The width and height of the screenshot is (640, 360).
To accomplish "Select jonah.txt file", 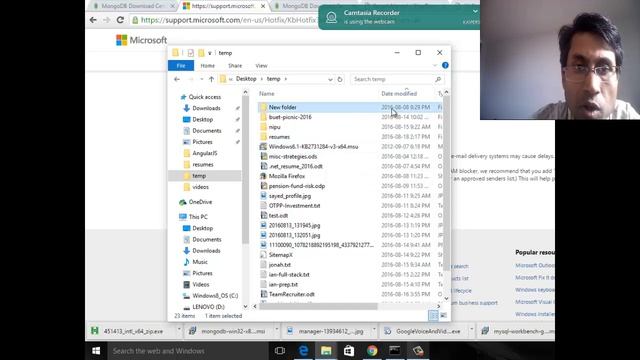I will (x=280, y=264).
